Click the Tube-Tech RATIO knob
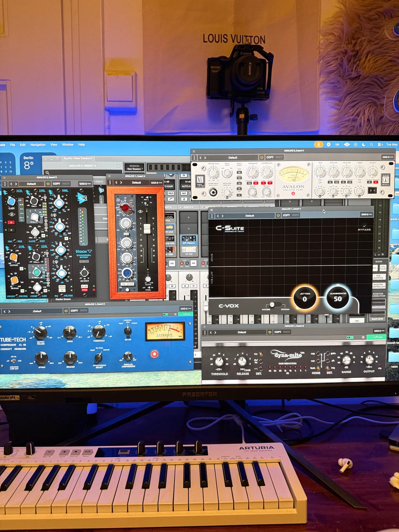Viewport: 399px width, 532px height. coord(69,332)
